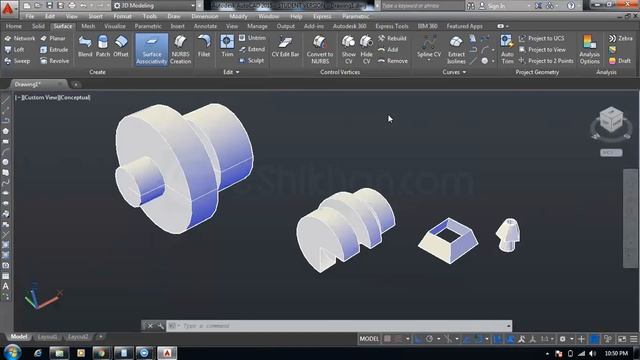
Task: Click the Blend surface tool
Action: (x=85, y=46)
